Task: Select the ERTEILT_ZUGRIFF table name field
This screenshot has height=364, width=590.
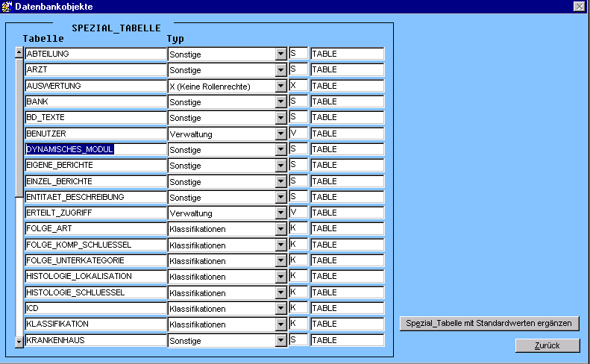Action: [x=95, y=213]
